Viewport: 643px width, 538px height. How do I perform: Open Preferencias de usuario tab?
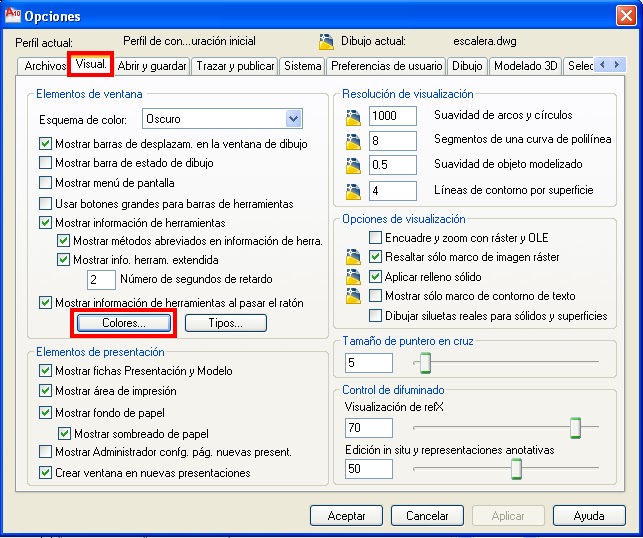pyautogui.click(x=386, y=66)
